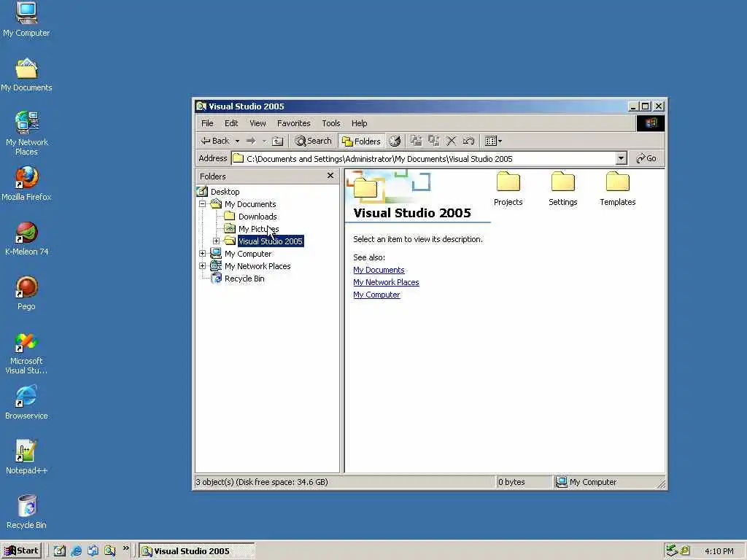747x560 pixels.
Task: Select the Recycle Bin desktop icon
Action: tap(26, 513)
